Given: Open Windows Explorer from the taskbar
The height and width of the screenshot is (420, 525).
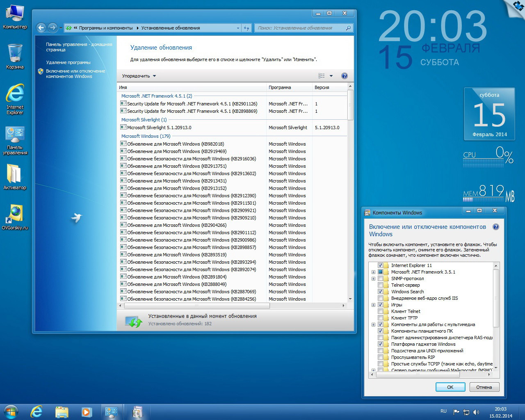Looking at the screenshot, I should point(62,411).
